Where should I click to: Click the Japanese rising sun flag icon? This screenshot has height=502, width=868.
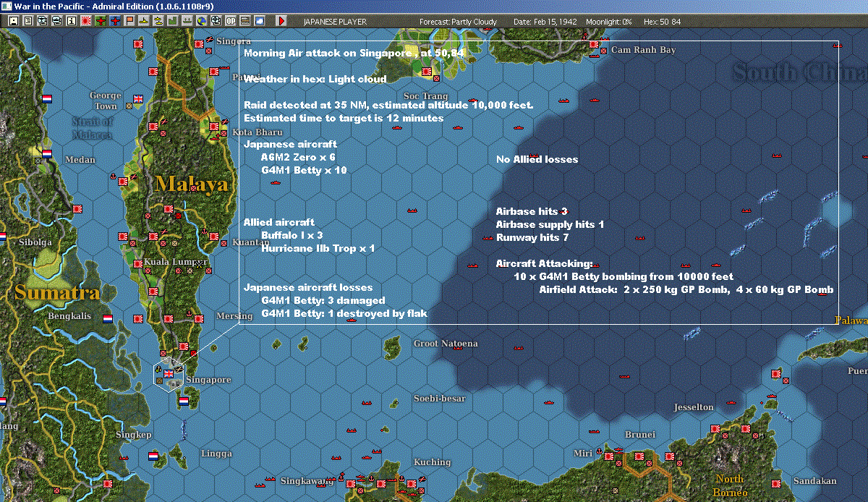(85, 21)
